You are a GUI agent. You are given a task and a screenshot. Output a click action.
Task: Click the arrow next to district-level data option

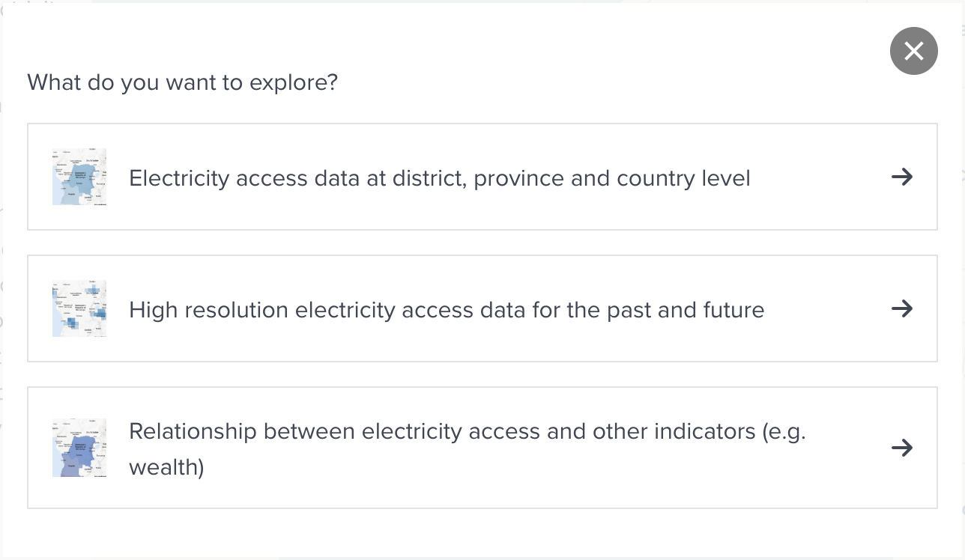click(x=904, y=177)
